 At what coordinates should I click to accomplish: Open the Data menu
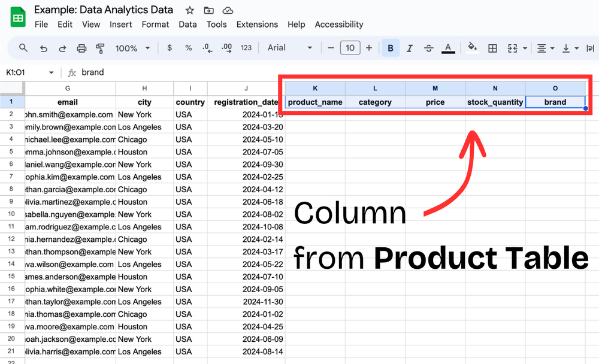pyautogui.click(x=187, y=24)
